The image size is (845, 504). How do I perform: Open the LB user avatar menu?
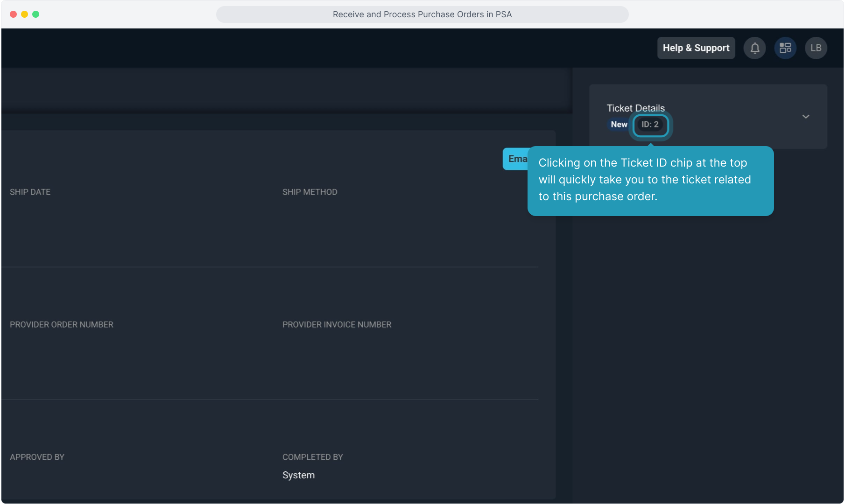(816, 48)
